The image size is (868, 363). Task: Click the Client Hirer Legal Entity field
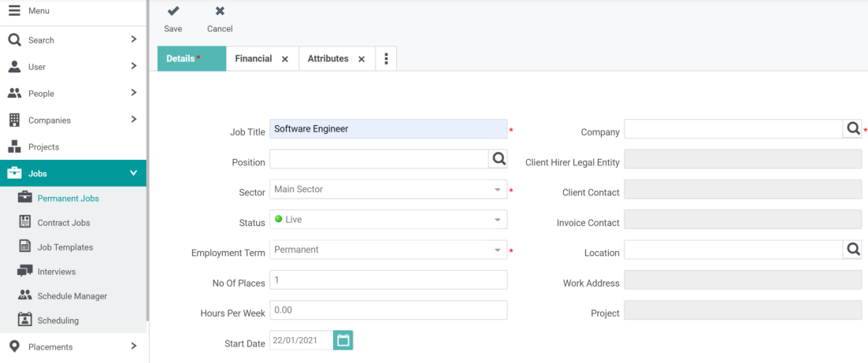point(742,159)
